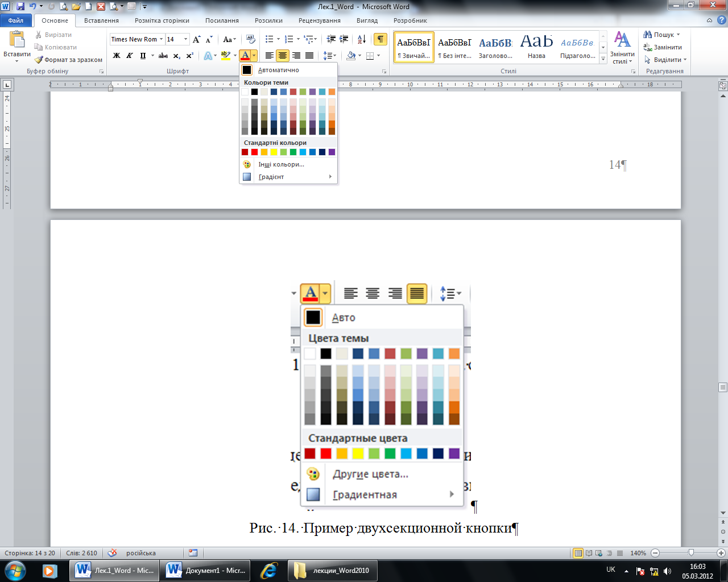Toggle italic (К) formatting
This screenshot has width=728, height=582.
click(129, 56)
